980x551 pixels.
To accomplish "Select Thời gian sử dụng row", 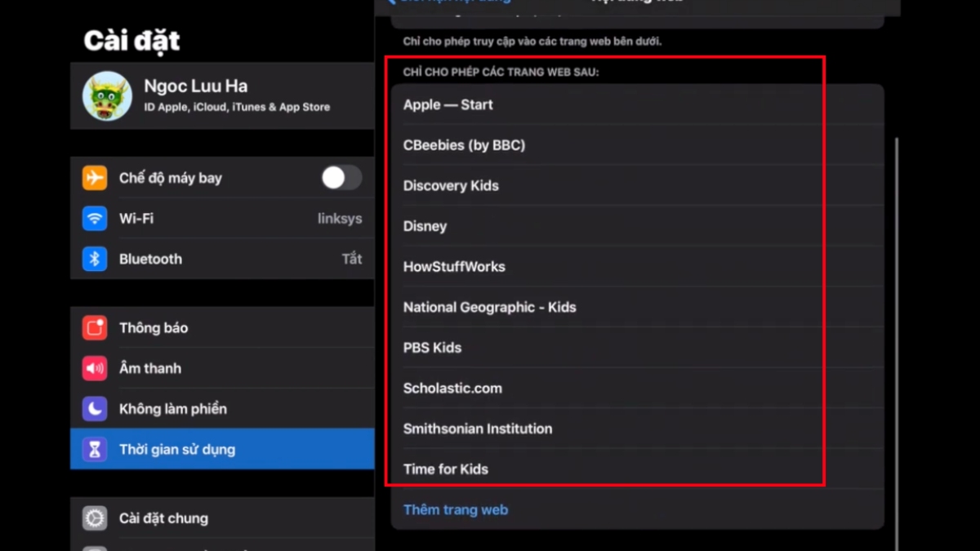I will (222, 449).
